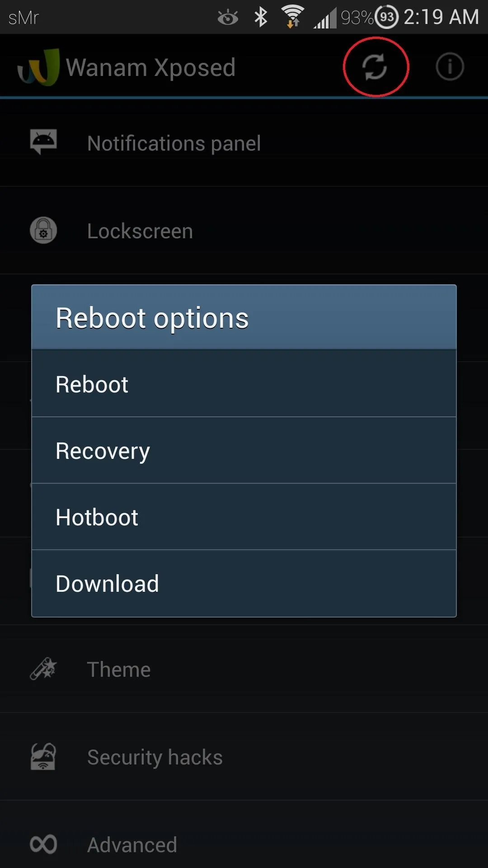This screenshot has height=868, width=488.
Task: Select the Notifications panel android icon
Action: click(43, 142)
